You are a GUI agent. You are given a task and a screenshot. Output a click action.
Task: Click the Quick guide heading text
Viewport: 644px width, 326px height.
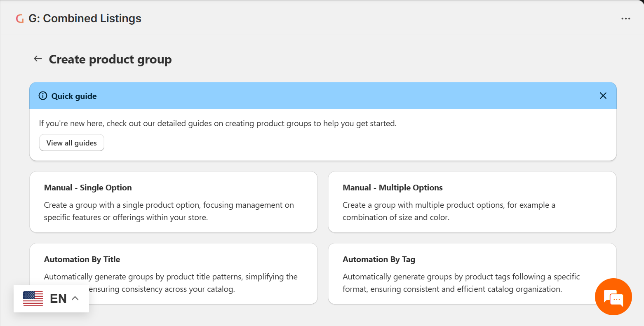(74, 96)
